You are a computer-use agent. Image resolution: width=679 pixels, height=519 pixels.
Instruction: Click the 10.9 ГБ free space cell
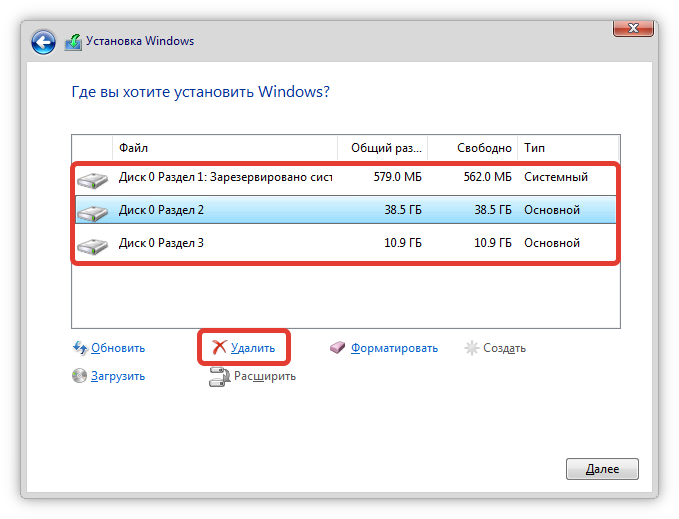[x=493, y=243]
